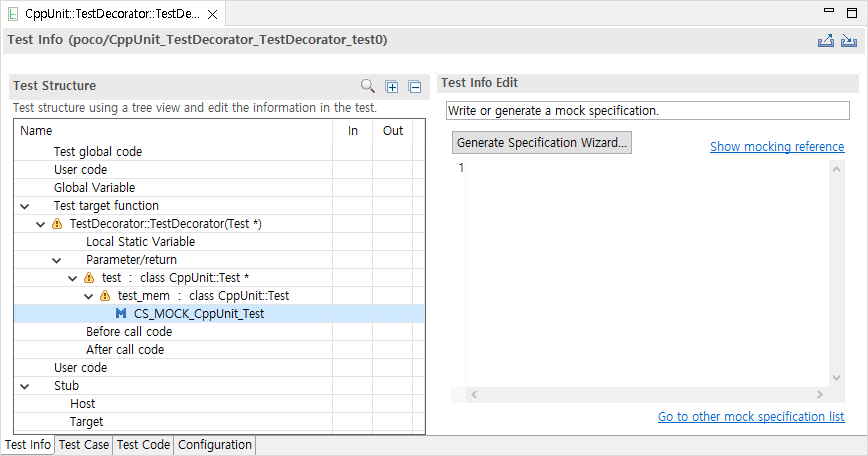
Task: Maximize the editor view
Action: (852, 13)
